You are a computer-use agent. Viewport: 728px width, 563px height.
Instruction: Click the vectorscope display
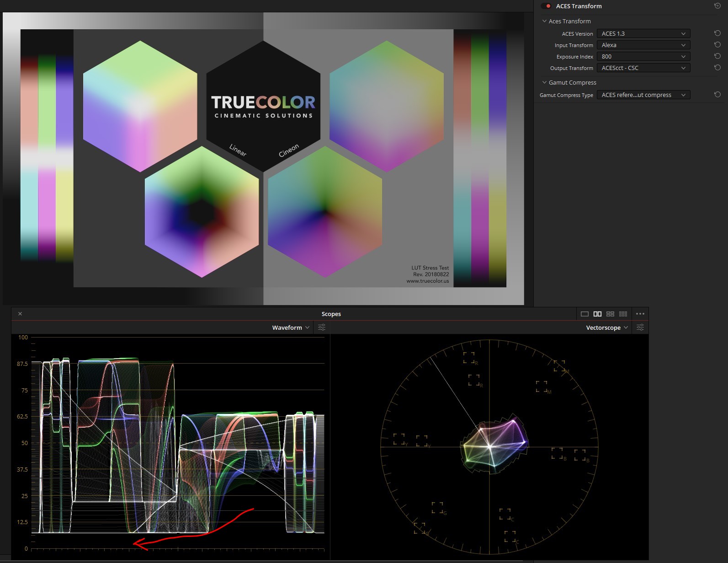click(489, 447)
